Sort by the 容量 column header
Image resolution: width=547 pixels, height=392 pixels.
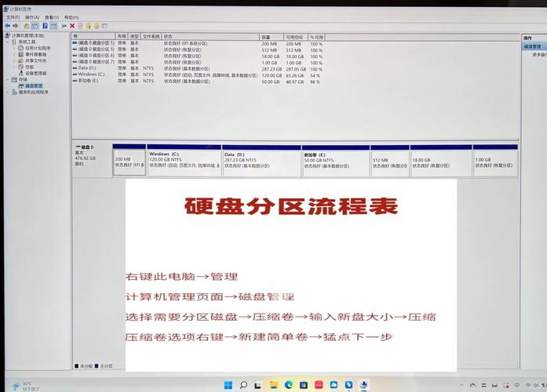click(x=271, y=37)
